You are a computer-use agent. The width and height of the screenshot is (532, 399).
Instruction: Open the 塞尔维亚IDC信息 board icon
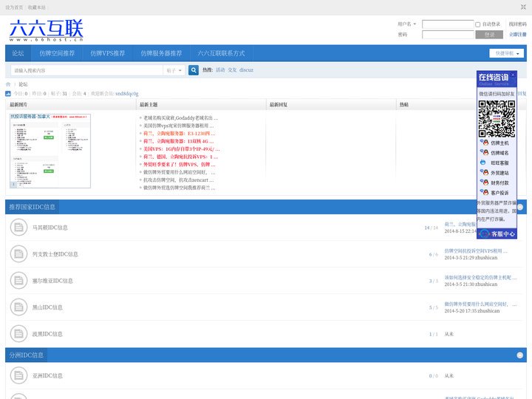[18, 281]
